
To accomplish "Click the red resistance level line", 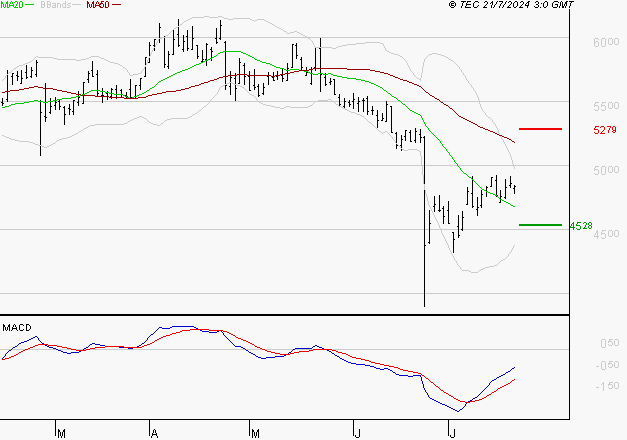I will pos(540,129).
